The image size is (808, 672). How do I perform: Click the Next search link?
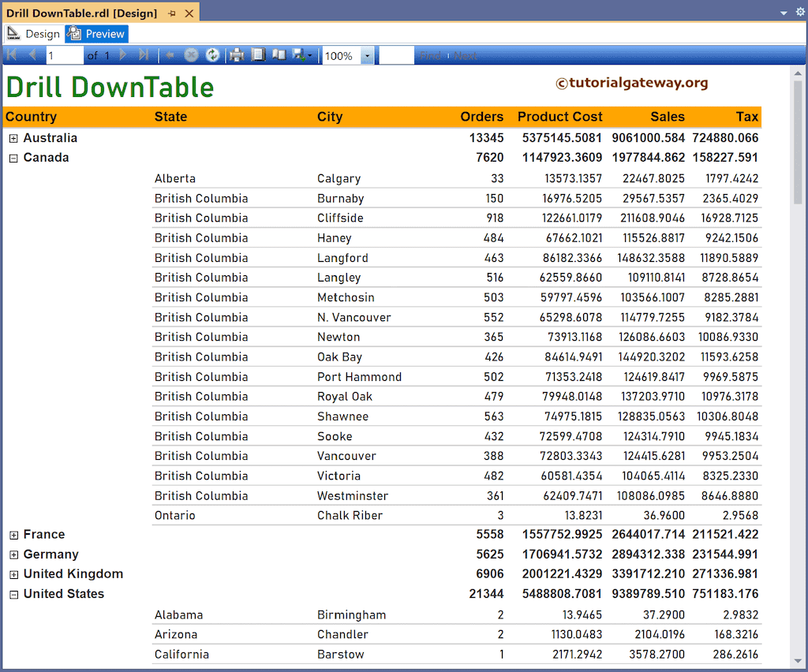coord(466,55)
